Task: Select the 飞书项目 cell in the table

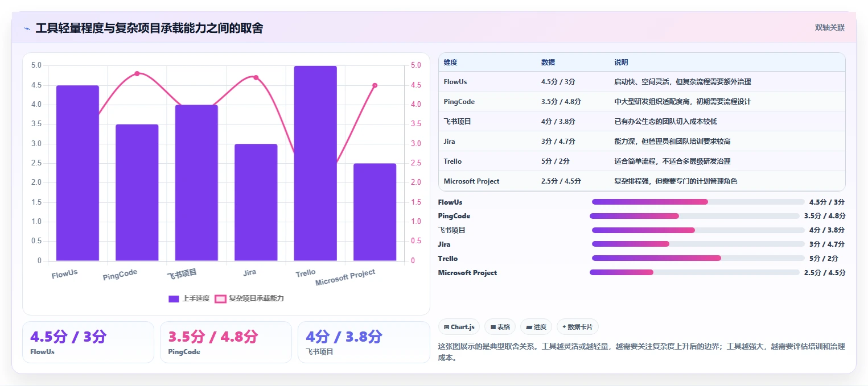Action: (x=458, y=122)
